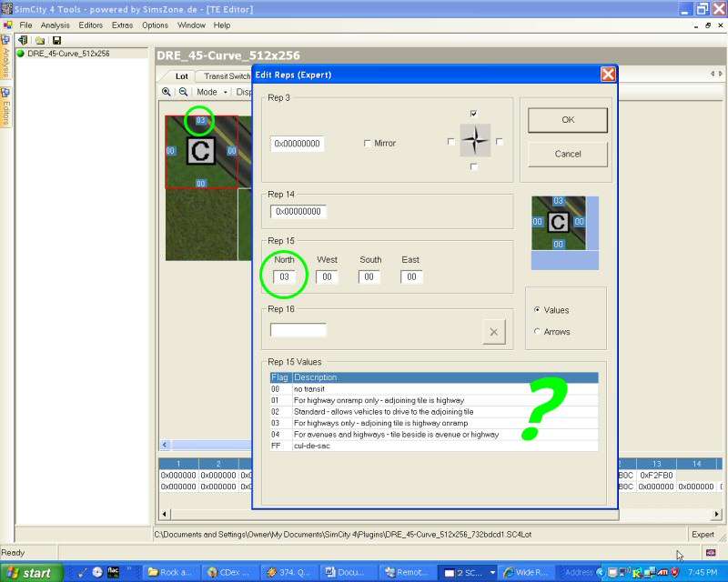Screen dimensions: 728x582
Task: Click the Rep 16 clear X button
Action: [x=493, y=332]
